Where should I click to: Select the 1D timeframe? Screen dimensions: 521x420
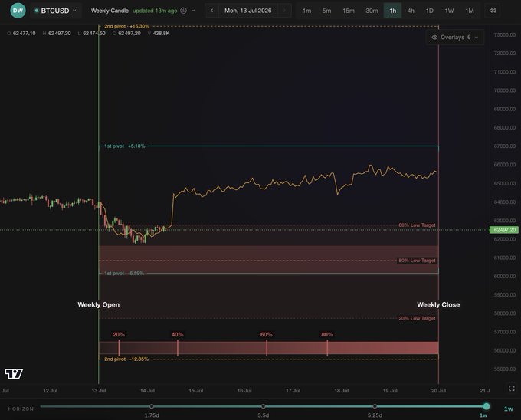click(430, 11)
